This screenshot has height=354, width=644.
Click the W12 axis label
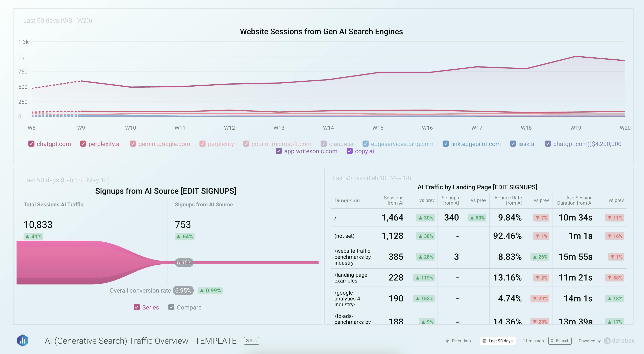point(229,128)
